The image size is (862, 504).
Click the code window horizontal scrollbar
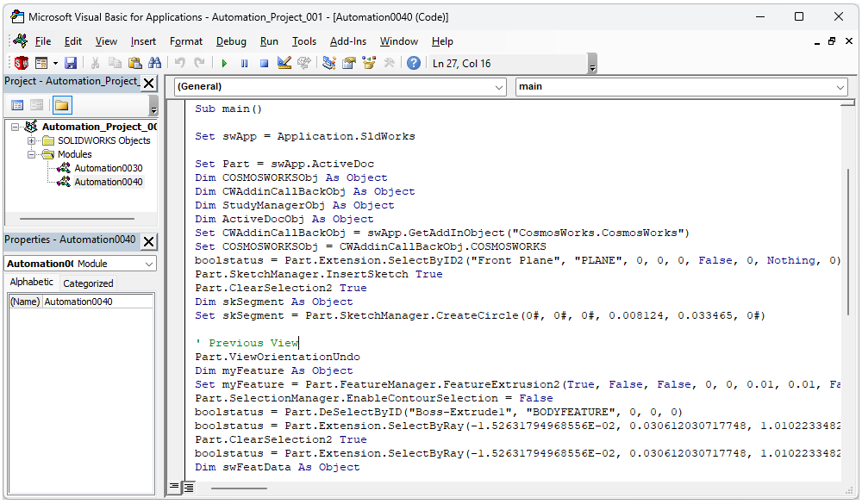coord(239,488)
